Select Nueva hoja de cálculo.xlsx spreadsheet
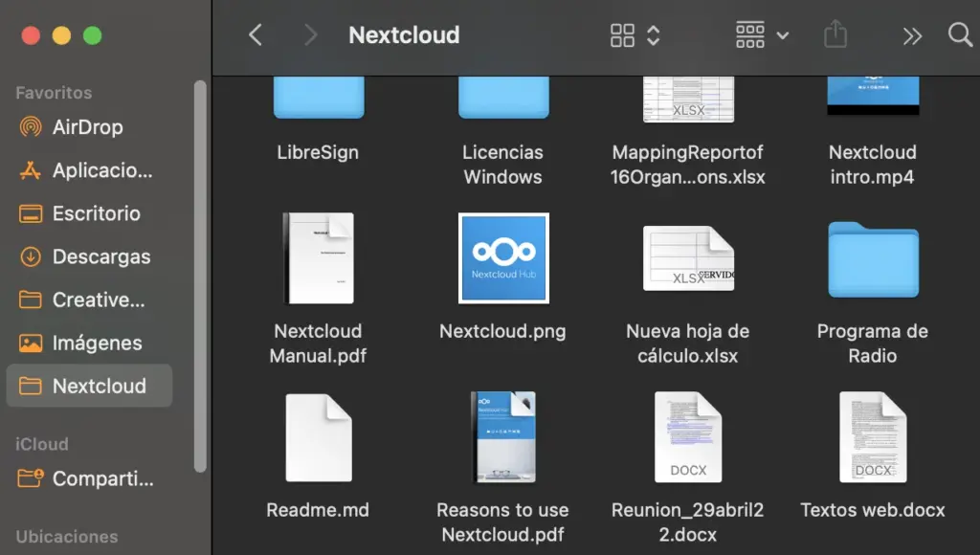Image resolution: width=980 pixels, height=555 pixels. pyautogui.click(x=688, y=258)
